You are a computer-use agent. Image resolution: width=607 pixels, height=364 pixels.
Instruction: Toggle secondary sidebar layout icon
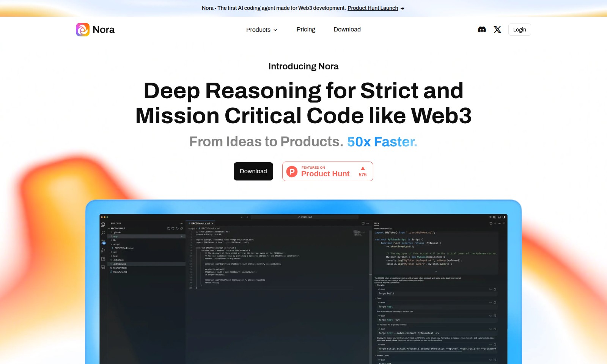coord(504,217)
